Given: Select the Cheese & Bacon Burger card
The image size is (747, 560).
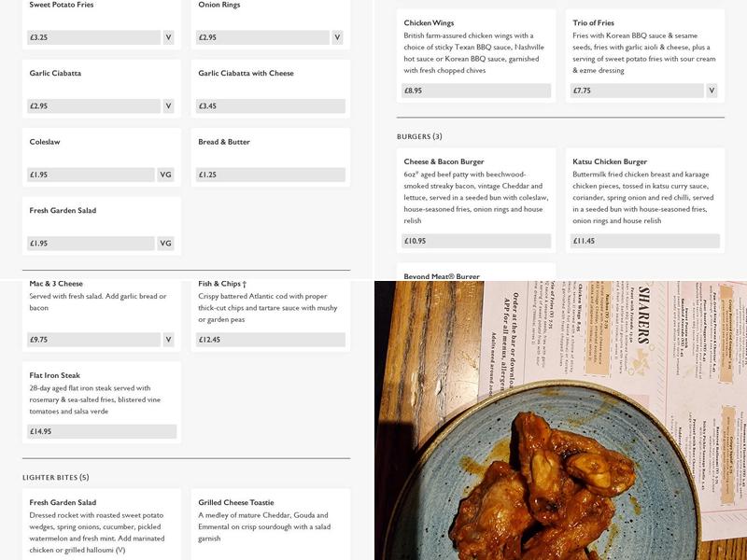Looking at the screenshot, I should click(476, 200).
